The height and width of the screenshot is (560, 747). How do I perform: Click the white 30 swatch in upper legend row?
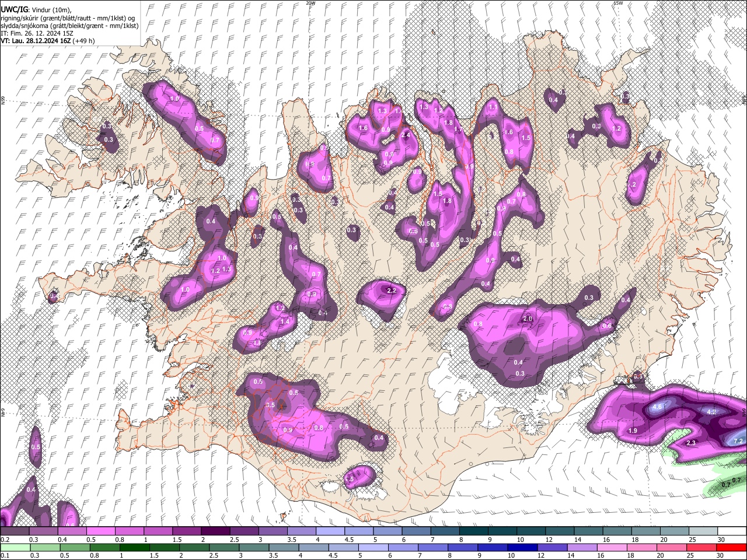point(731,531)
